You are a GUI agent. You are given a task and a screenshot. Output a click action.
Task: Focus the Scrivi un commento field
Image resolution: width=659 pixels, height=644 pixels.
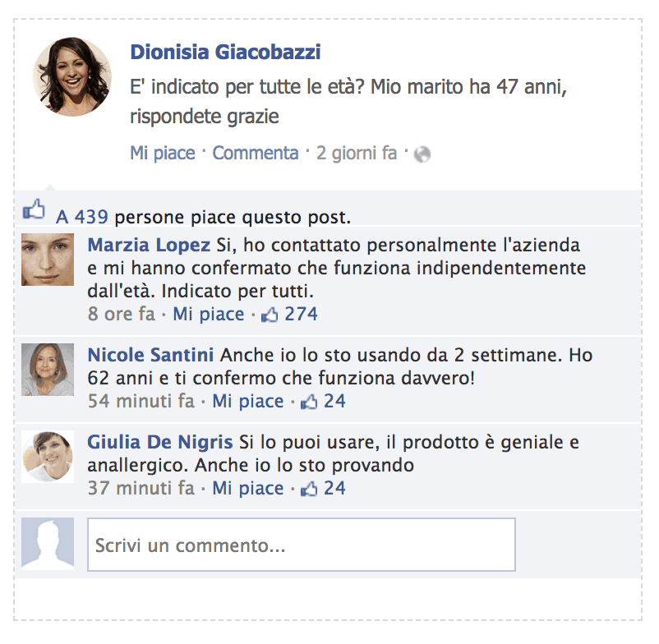pos(302,545)
